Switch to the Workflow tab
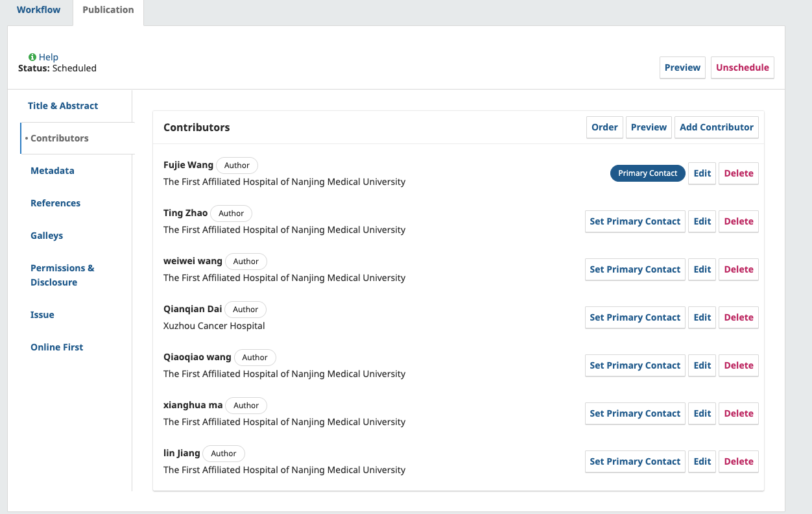This screenshot has width=812, height=514. point(38,10)
